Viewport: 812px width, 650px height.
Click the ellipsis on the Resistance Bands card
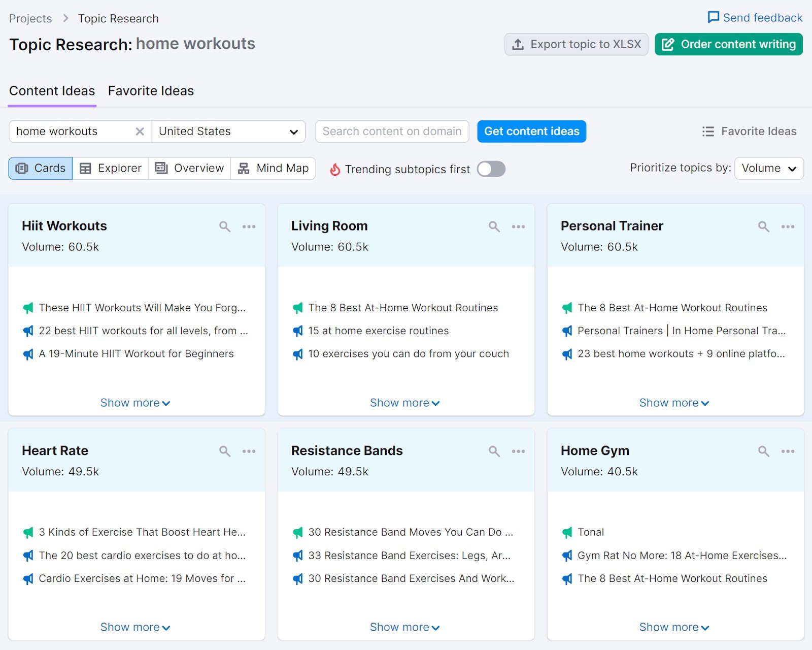point(518,451)
